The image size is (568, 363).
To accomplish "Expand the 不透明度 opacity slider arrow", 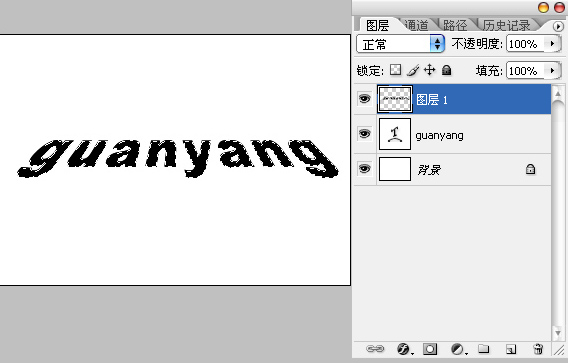I will (552, 44).
